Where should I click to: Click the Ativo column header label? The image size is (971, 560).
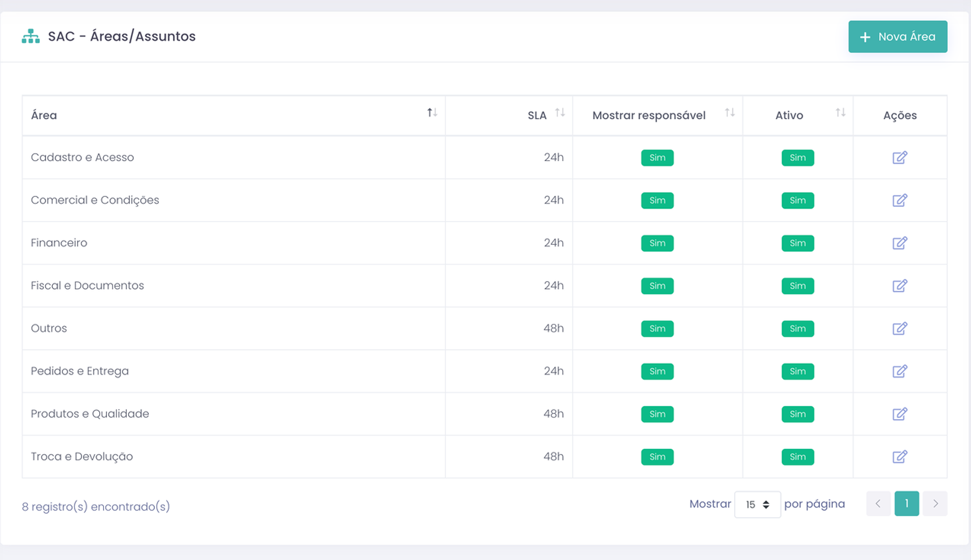click(789, 115)
